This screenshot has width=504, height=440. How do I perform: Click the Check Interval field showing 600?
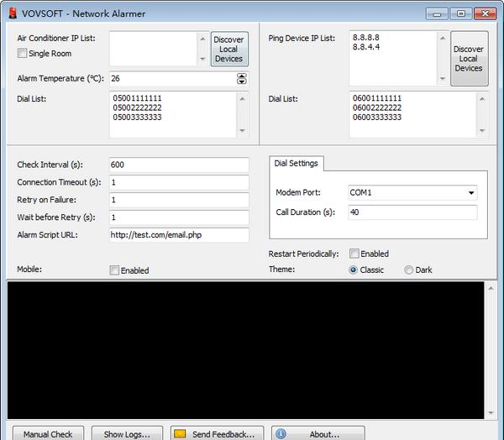pos(179,165)
